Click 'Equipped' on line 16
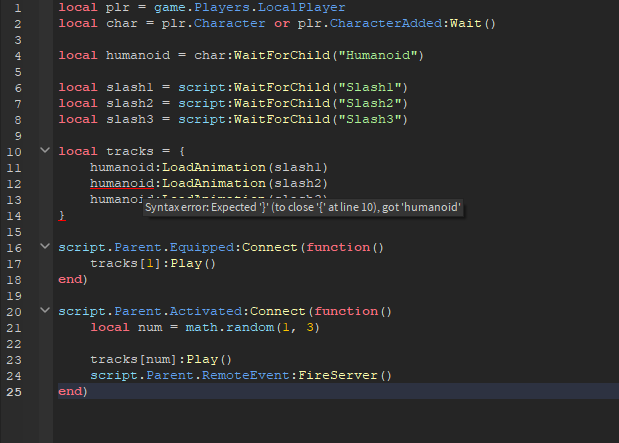Viewport: 619px width, 443px height. (x=202, y=247)
